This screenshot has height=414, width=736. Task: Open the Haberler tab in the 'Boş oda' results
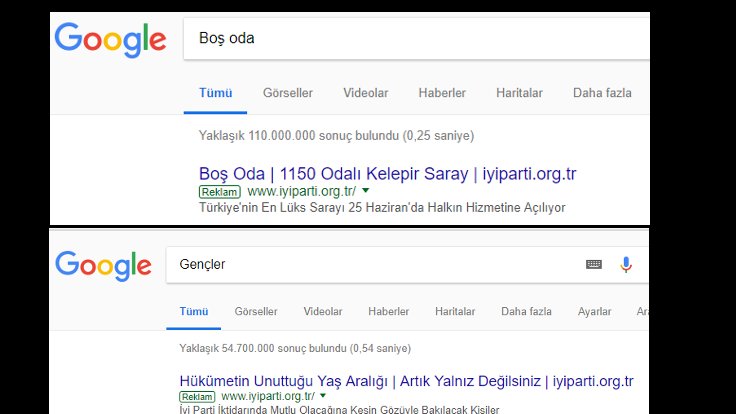[x=442, y=93]
